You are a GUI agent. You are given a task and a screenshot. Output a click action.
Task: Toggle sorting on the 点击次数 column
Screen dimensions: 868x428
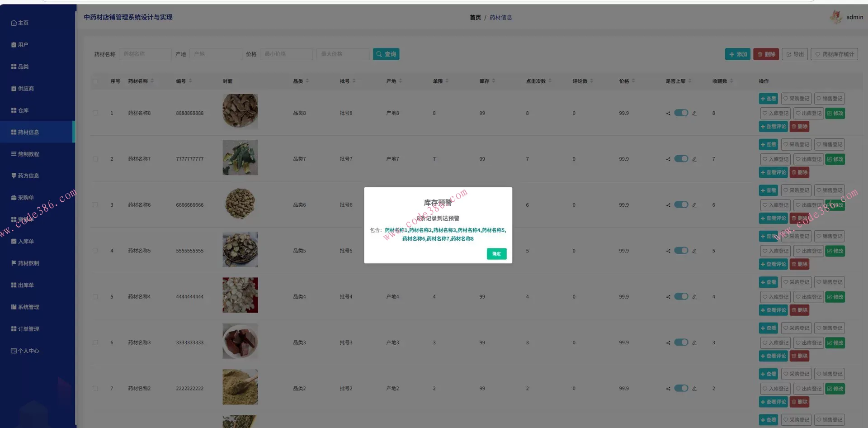pos(550,81)
